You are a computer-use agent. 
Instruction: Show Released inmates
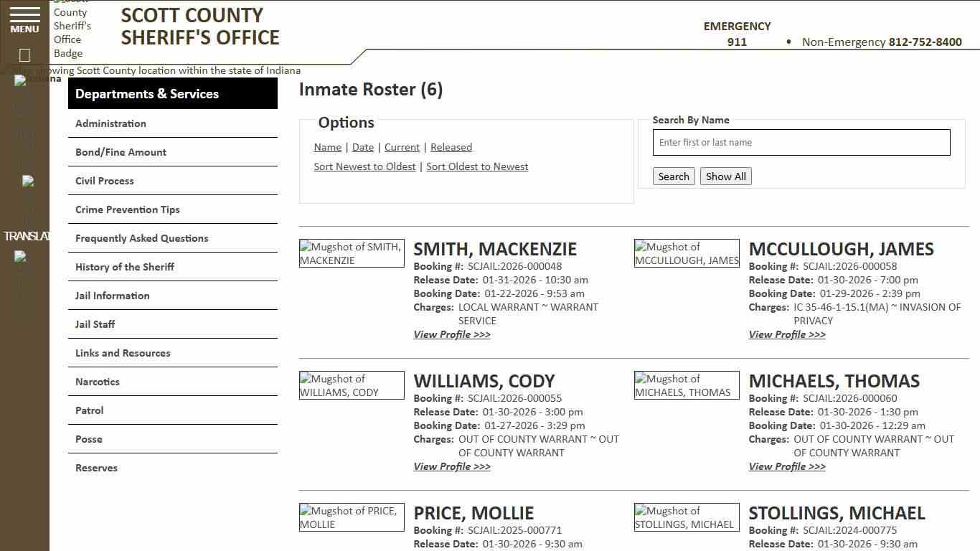(451, 147)
